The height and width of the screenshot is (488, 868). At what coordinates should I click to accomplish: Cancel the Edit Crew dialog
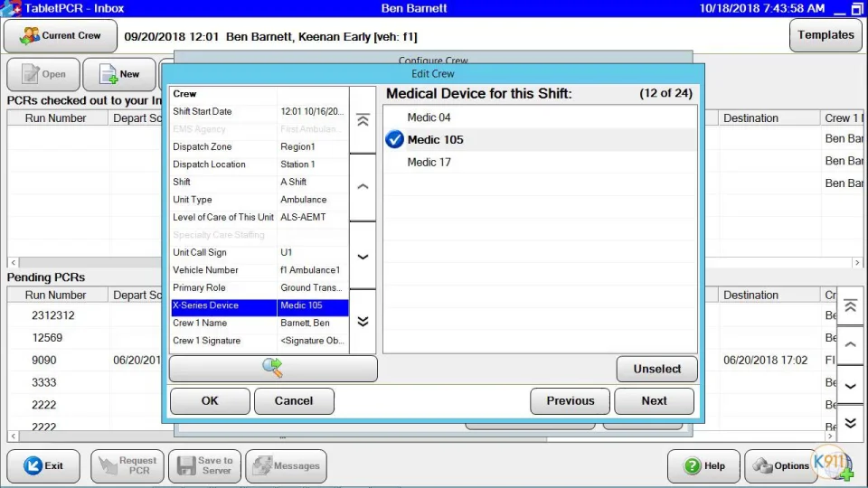[x=294, y=401]
